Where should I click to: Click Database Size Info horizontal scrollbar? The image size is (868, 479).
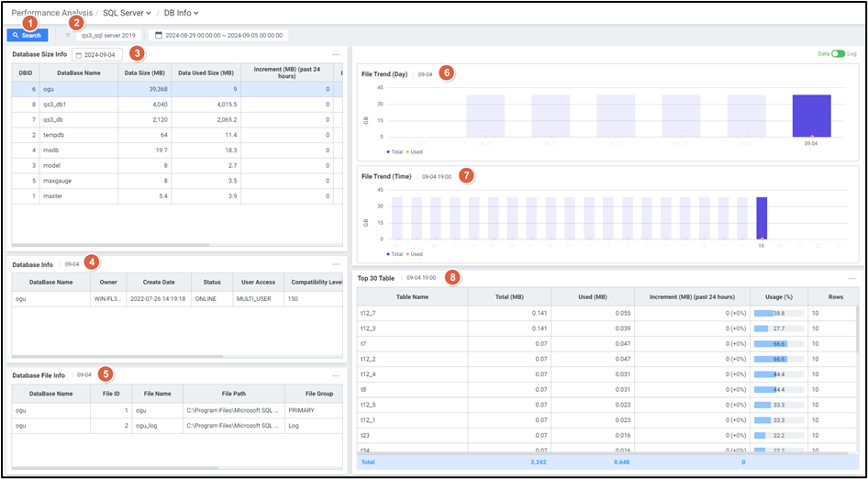point(110,245)
